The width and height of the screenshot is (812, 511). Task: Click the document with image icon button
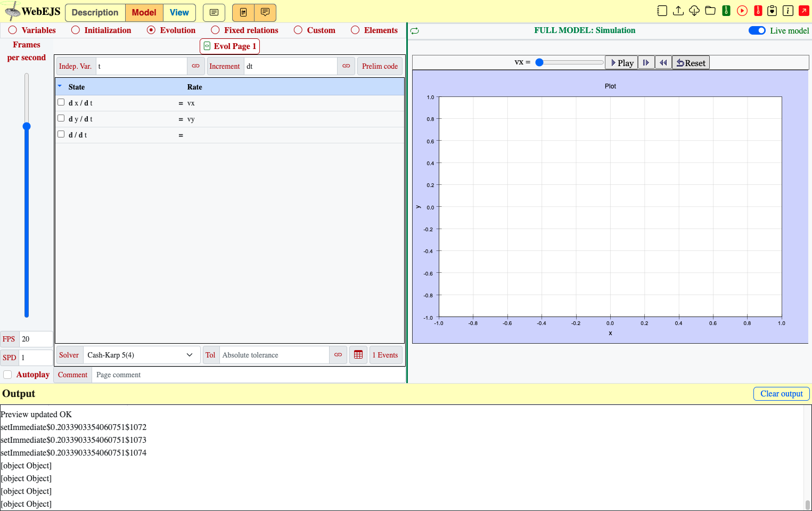coord(243,12)
